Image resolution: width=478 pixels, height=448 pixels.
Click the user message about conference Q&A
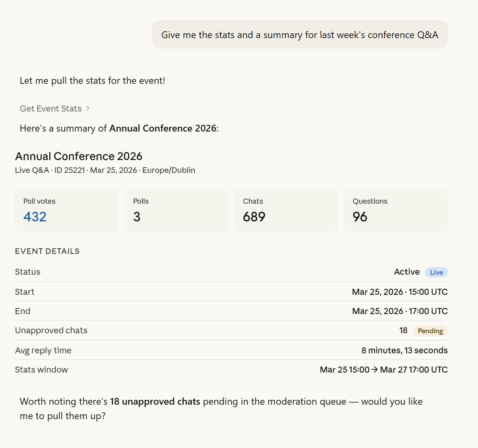coord(300,35)
